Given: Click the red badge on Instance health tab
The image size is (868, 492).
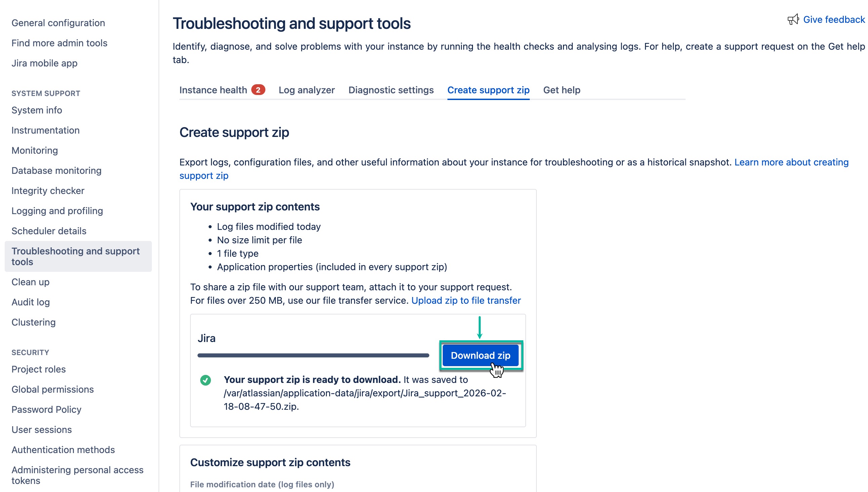Looking at the screenshot, I should click(x=258, y=90).
